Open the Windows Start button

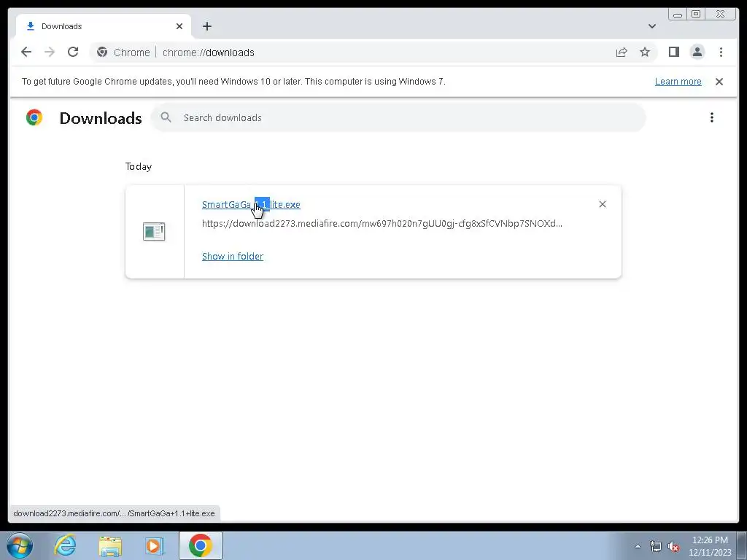point(20,545)
